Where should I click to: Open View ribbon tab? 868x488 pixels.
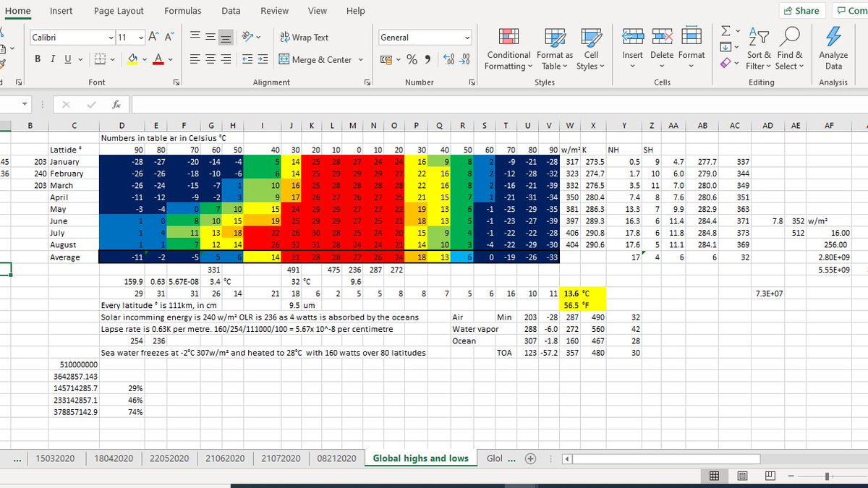(x=318, y=11)
